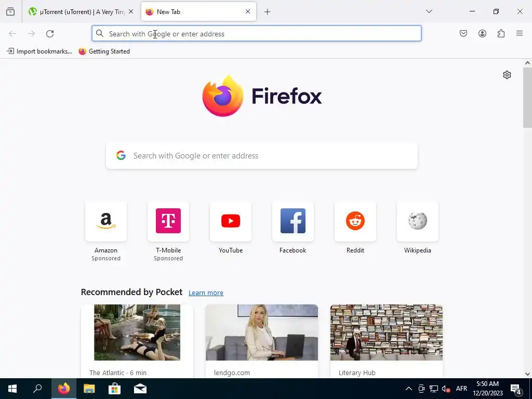
Task: Open File Explorer from the taskbar
Action: pos(89,389)
